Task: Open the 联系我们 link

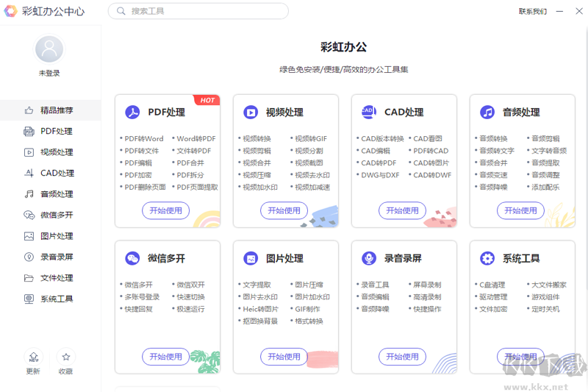Action: click(x=532, y=11)
